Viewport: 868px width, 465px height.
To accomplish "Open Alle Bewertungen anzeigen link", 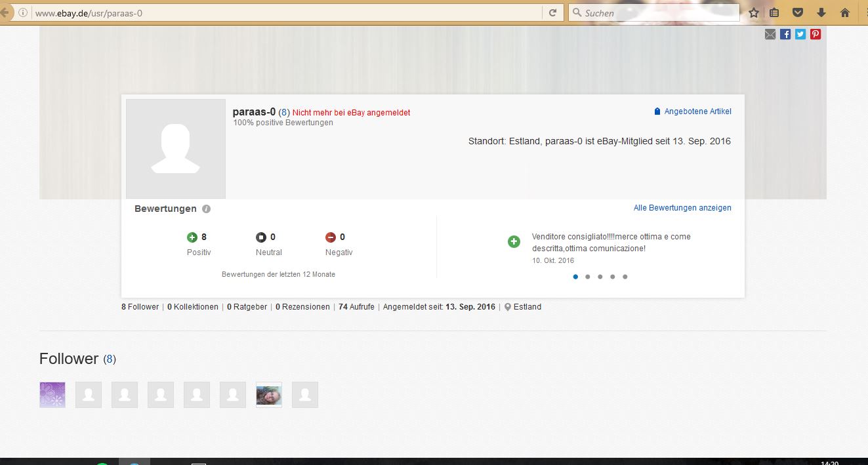I will point(682,208).
